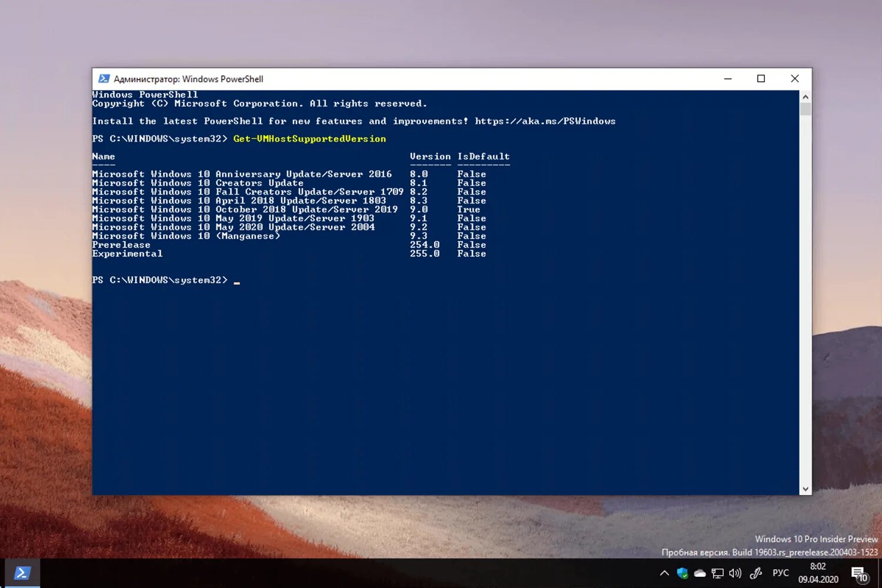882x588 pixels.
Task: Click the empty PS C:\WINDOWS\system32> prompt line
Action: click(x=166, y=280)
